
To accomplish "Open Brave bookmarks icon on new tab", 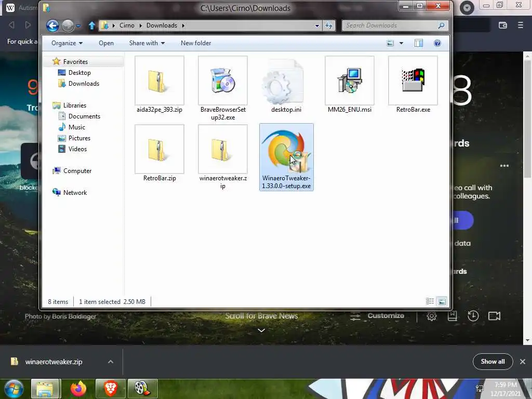I will [453, 316].
